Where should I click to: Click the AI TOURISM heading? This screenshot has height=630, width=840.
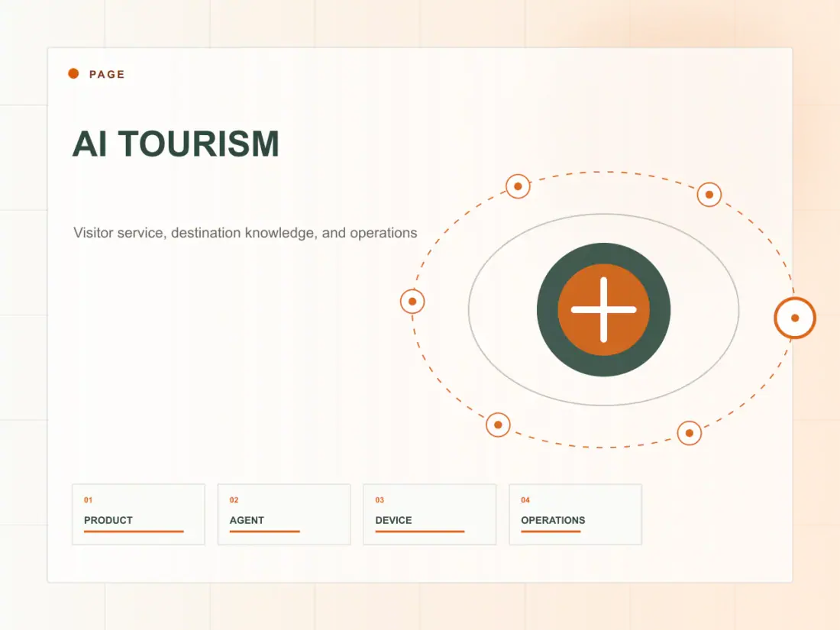tap(176, 144)
